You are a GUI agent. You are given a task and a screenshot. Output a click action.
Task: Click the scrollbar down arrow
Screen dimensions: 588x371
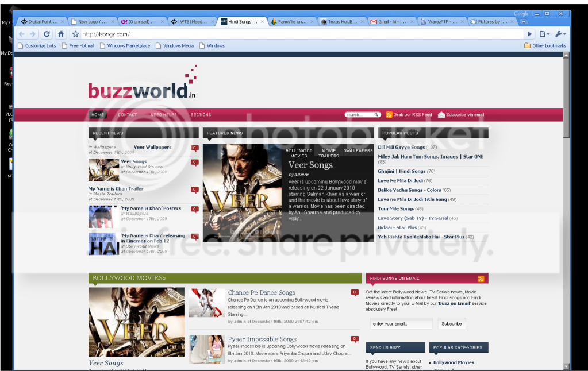[x=566, y=366]
